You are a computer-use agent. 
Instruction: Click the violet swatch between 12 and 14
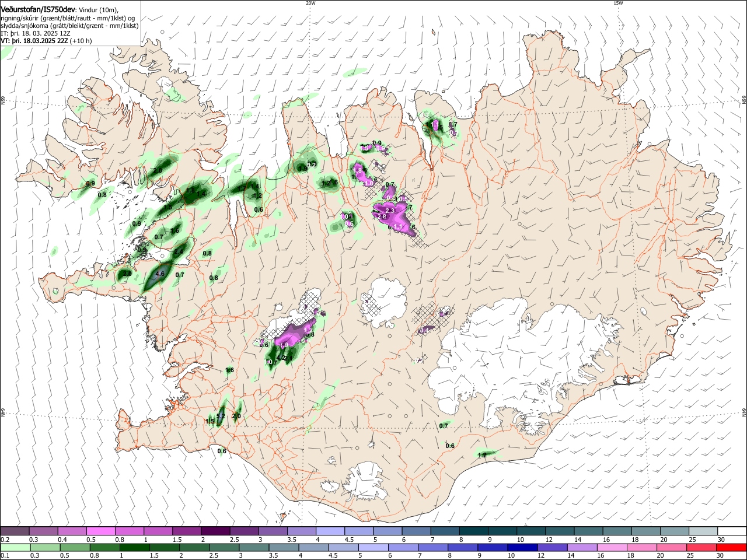[x=551, y=547]
